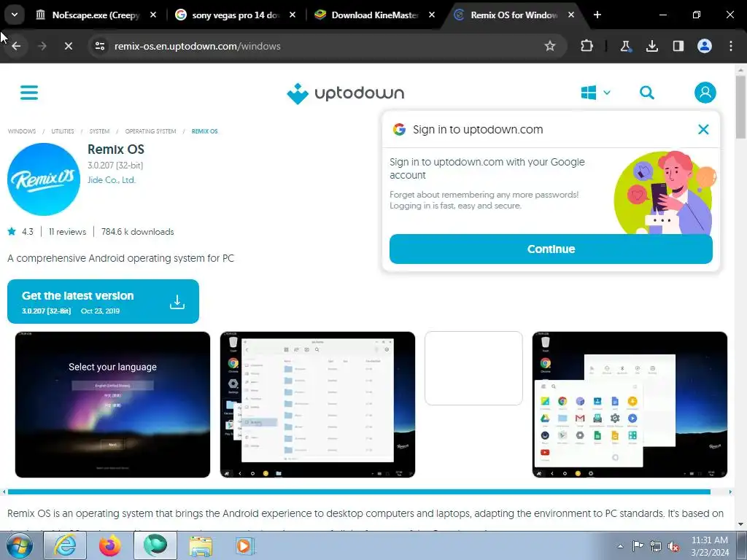Click the 784.6 k downloads text
This screenshot has height=560, width=747.
pos(137,232)
